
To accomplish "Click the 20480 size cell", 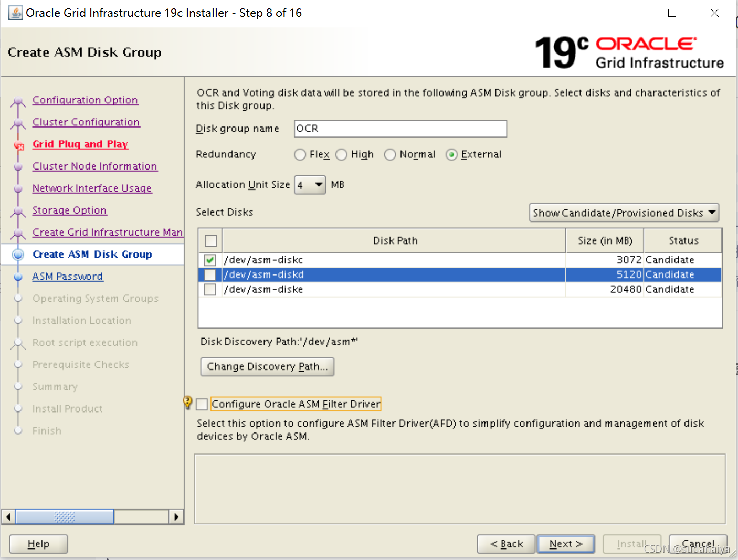I will point(605,289).
